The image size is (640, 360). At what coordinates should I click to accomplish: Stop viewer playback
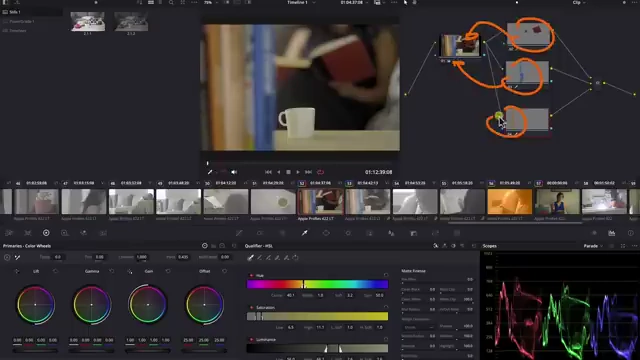pos(288,172)
